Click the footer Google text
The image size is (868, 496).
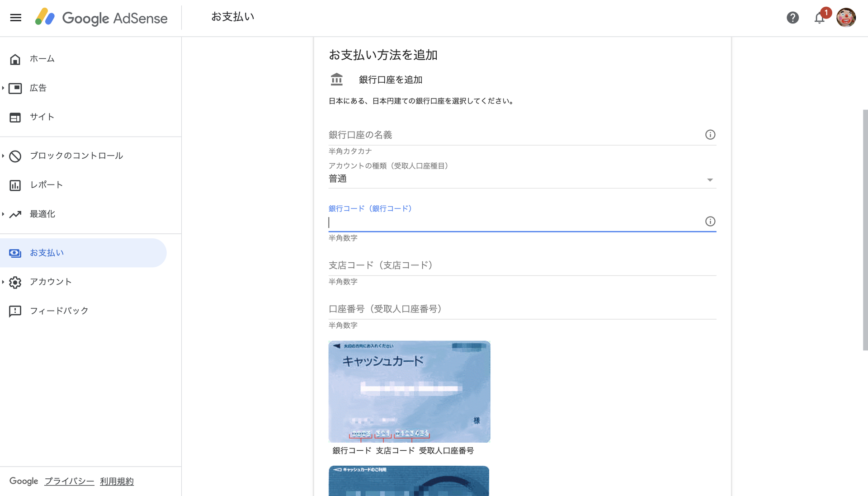coord(24,481)
